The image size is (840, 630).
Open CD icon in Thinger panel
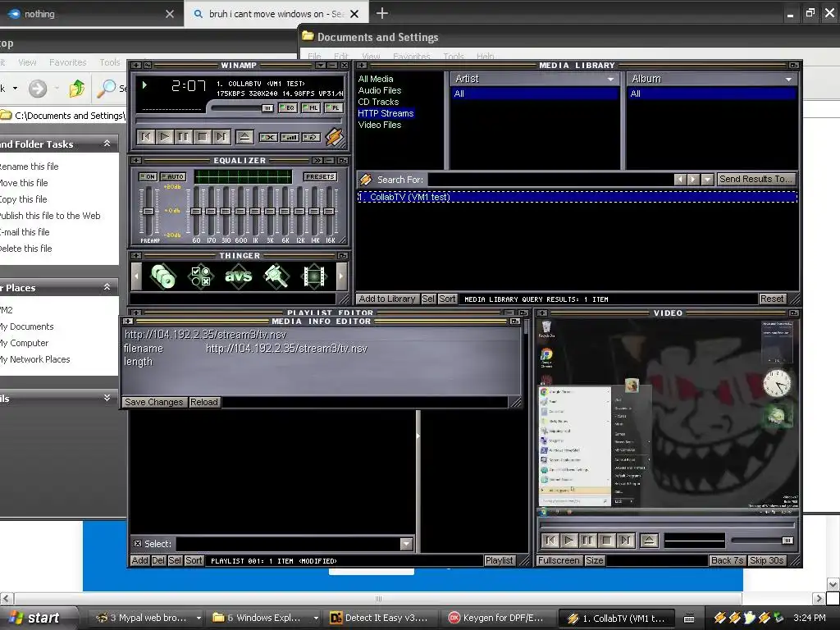[x=163, y=276]
